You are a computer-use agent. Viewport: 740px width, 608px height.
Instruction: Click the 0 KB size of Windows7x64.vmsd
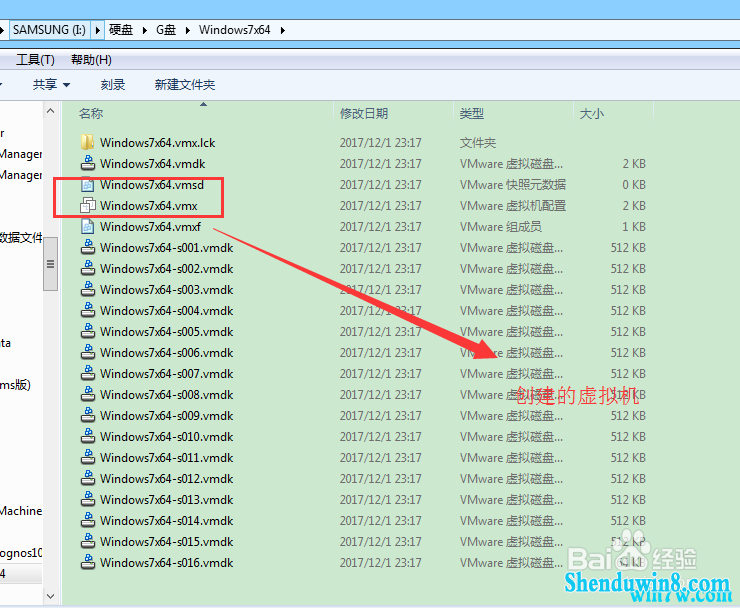pos(633,185)
